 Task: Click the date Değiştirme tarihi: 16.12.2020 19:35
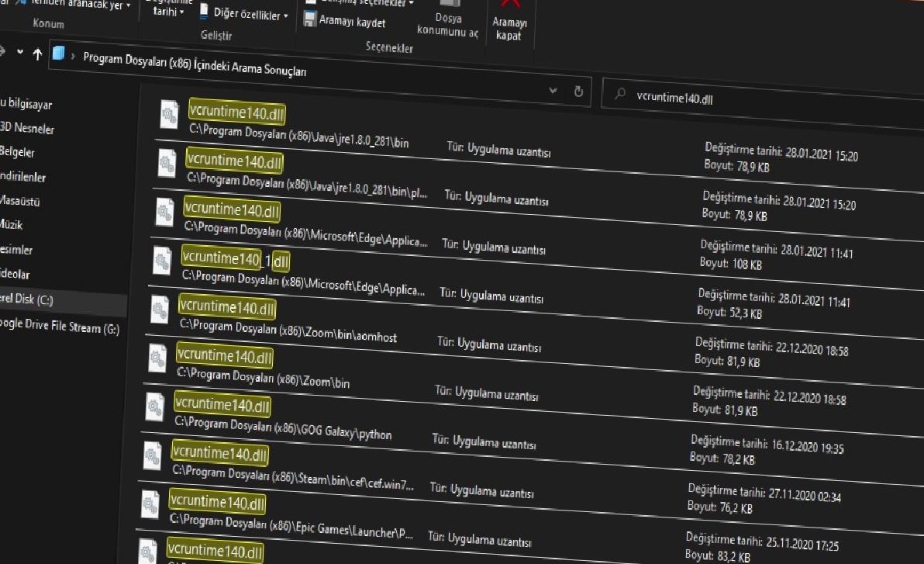767,445
